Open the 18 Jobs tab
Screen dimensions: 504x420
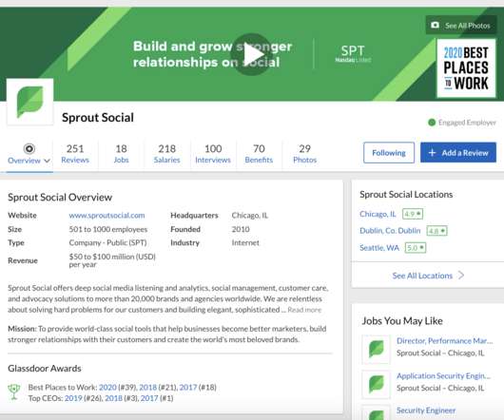coord(121,154)
